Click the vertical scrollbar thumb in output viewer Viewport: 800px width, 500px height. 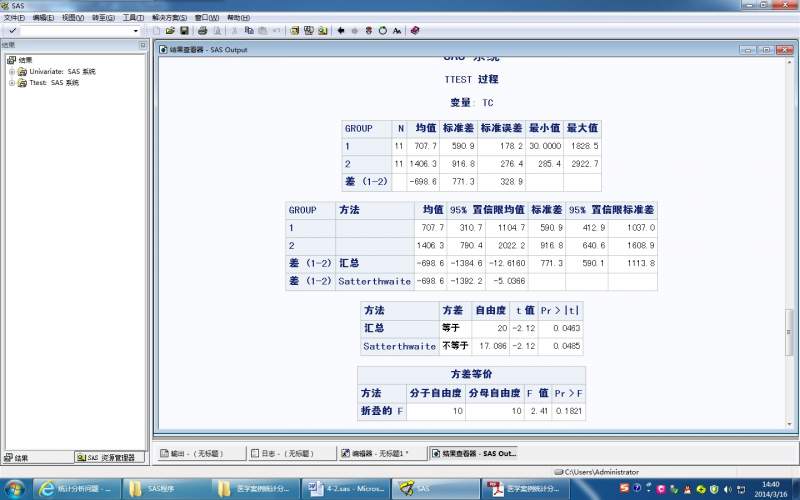pos(789,332)
